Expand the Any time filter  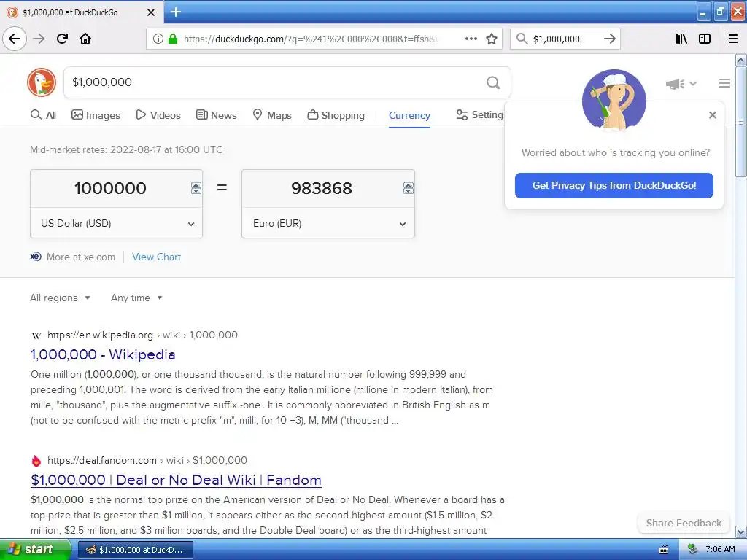coord(136,297)
